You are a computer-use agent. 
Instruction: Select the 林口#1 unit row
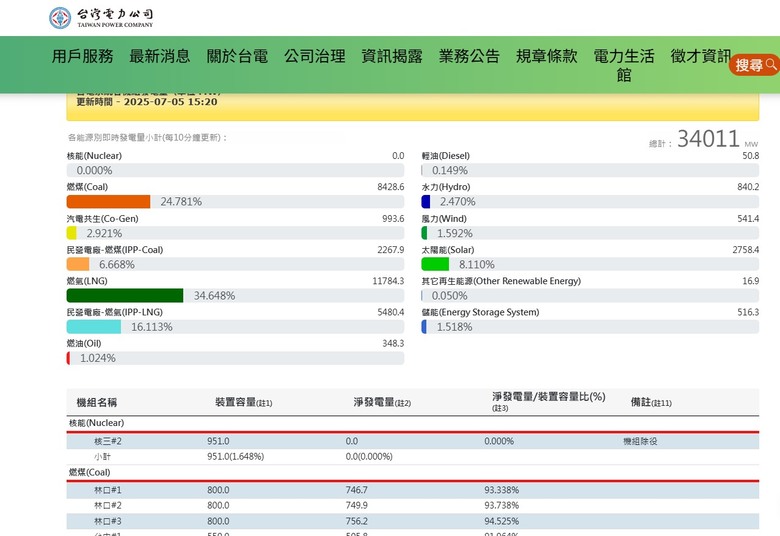point(413,490)
